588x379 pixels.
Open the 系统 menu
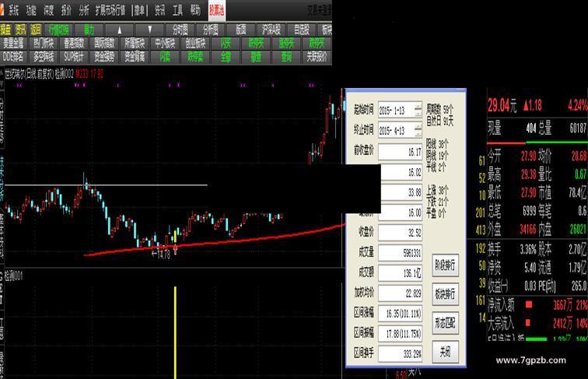coord(13,11)
